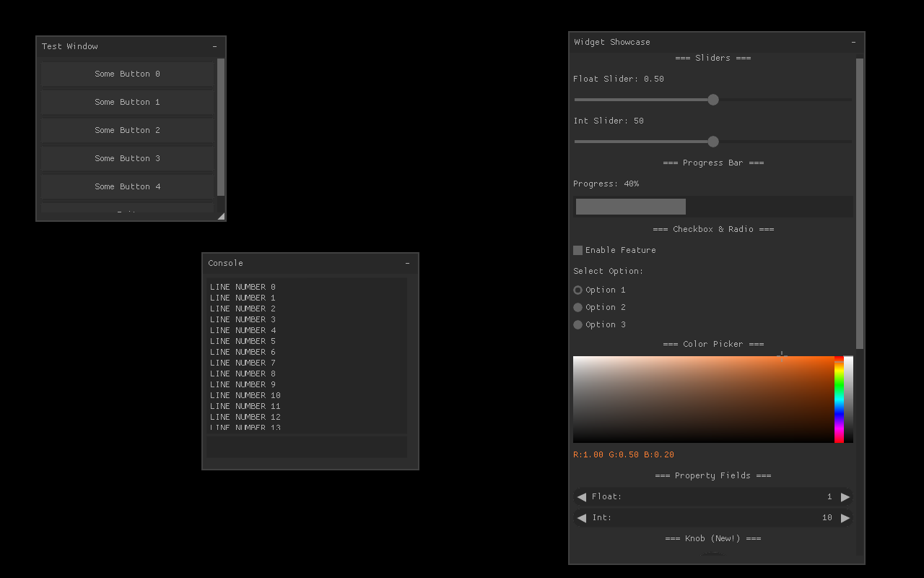Click console line LINE NUMBER 0
Screen dimensions: 924x578
tap(243, 287)
